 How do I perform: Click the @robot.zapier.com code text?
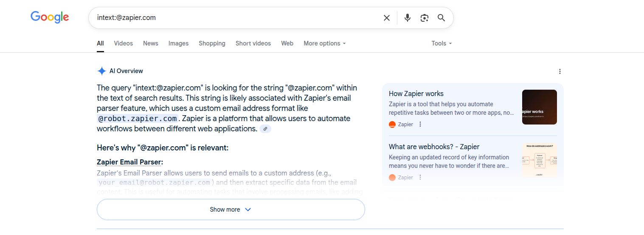[138, 119]
